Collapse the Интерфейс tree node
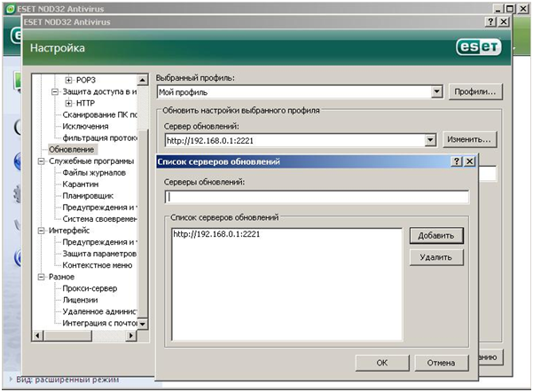Image resolution: width=533 pixels, height=392 pixels. coord(41,231)
